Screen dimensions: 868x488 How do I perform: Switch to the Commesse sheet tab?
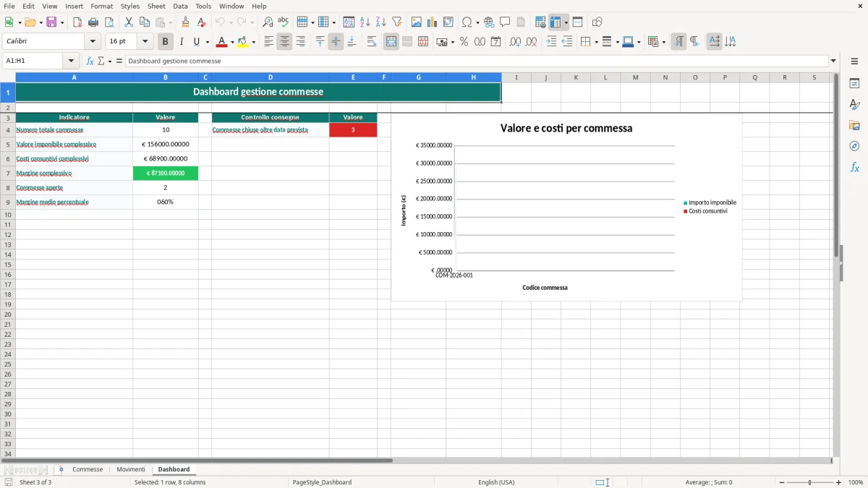pos(88,469)
